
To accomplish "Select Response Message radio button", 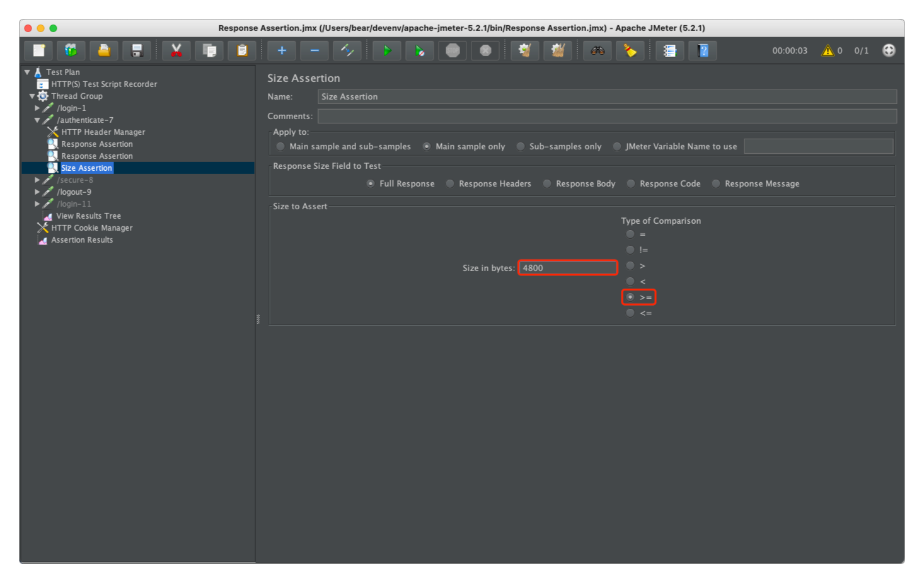I will click(716, 183).
